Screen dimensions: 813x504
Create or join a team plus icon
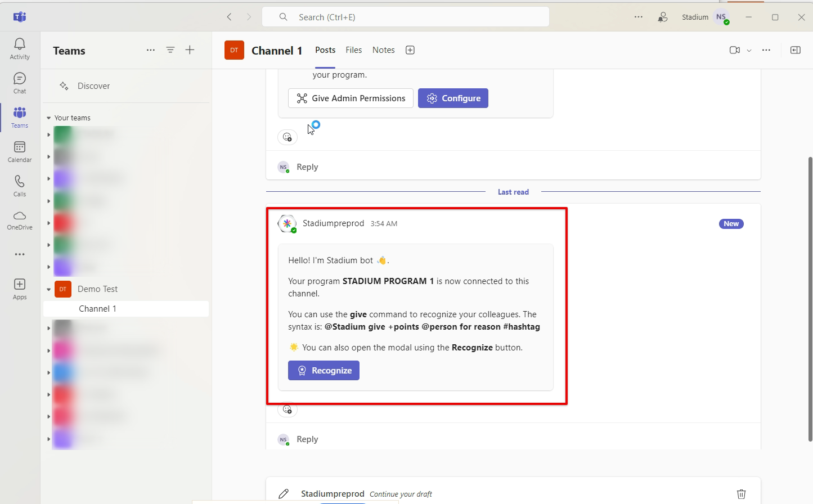pyautogui.click(x=190, y=50)
